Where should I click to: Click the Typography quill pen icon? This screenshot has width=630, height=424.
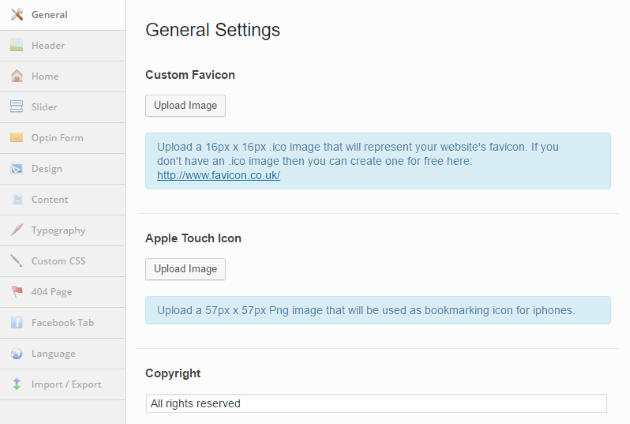(16, 230)
